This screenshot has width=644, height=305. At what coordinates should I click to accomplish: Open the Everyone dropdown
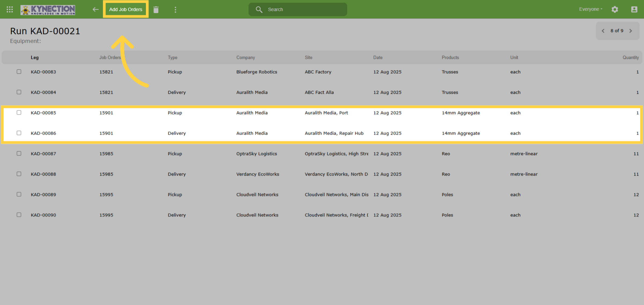point(591,9)
